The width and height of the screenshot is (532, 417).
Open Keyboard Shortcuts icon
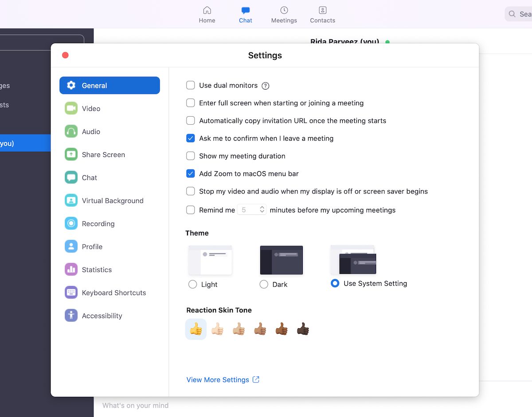pyautogui.click(x=71, y=293)
